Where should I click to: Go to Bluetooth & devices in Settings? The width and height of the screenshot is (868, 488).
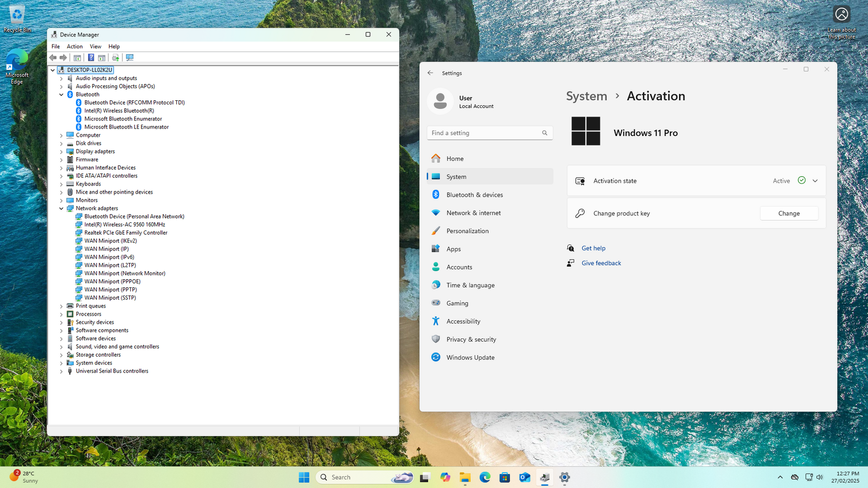(x=490, y=195)
